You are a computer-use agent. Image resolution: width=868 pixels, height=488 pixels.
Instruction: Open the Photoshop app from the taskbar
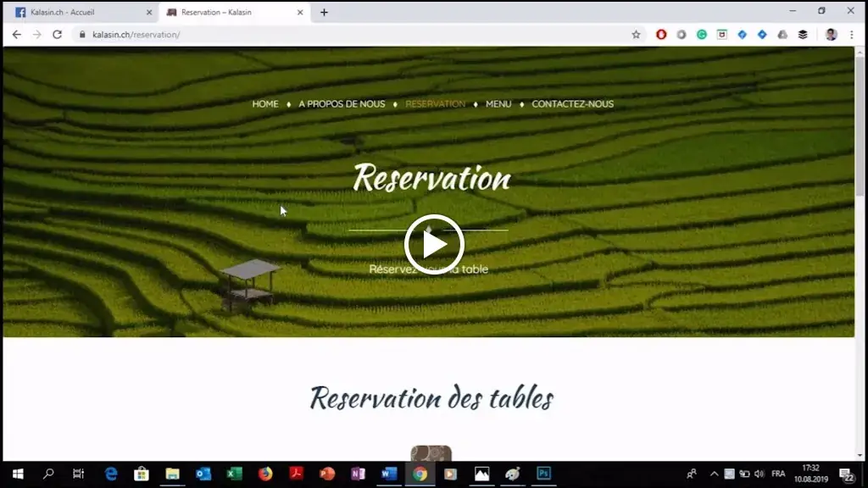pyautogui.click(x=542, y=474)
